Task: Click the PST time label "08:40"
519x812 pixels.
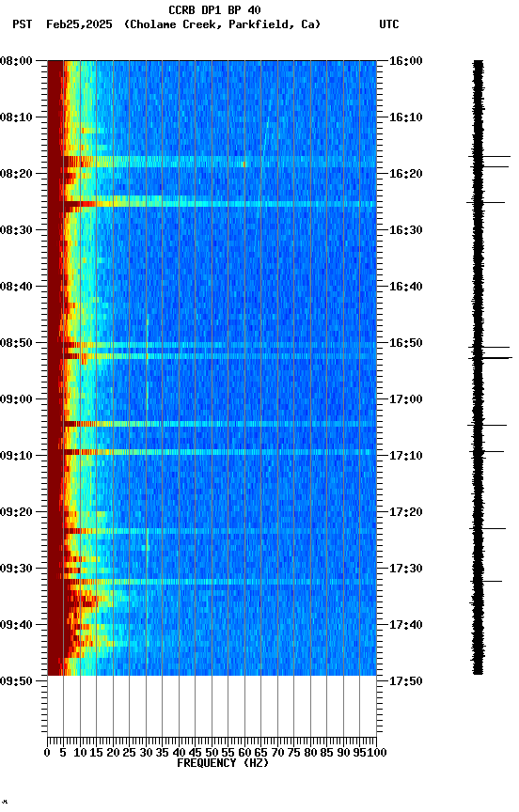Action: tap(16, 287)
